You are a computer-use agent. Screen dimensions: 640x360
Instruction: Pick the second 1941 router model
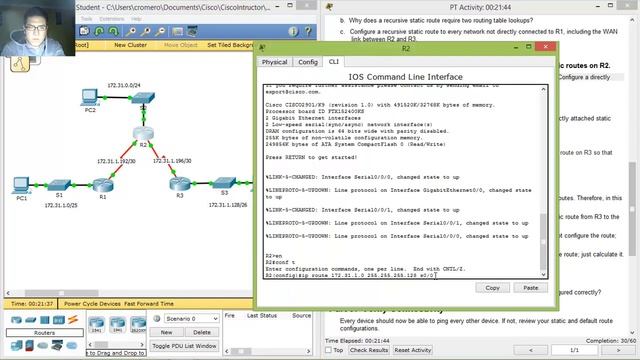click(118, 324)
